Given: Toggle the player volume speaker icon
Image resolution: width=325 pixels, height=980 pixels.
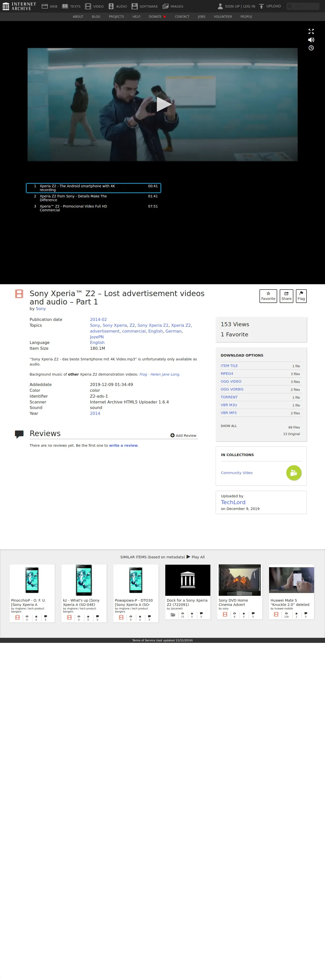Looking at the screenshot, I should click(x=311, y=39).
